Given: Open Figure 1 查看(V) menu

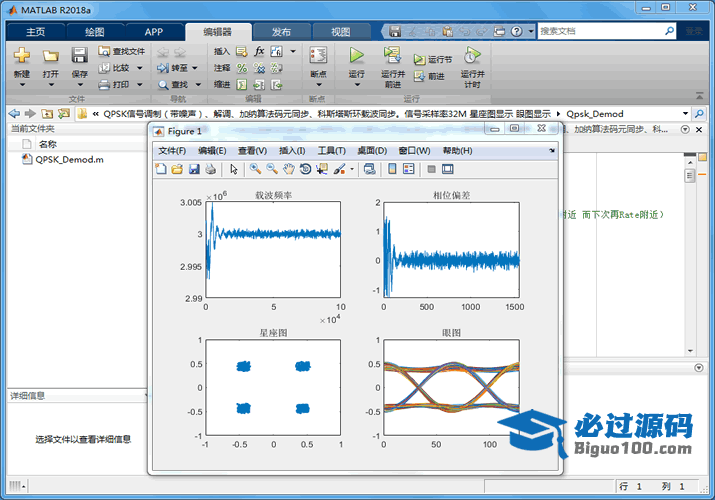Looking at the screenshot, I should (x=252, y=150).
